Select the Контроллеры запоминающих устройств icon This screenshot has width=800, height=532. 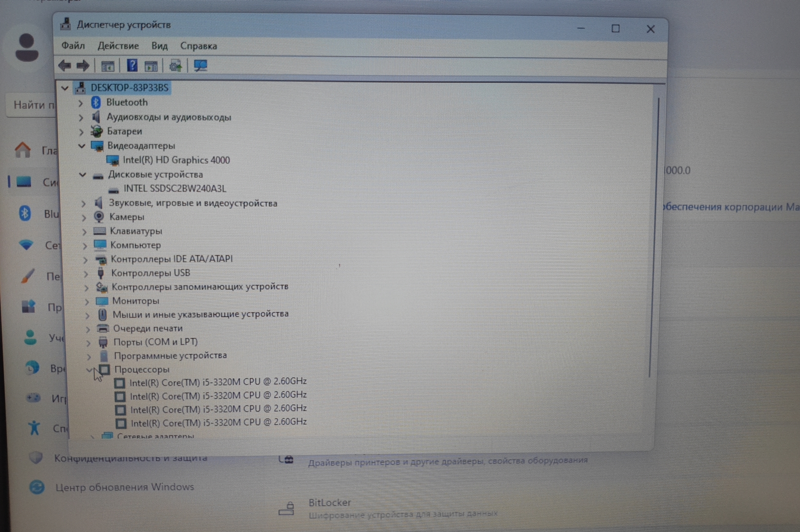click(x=102, y=287)
